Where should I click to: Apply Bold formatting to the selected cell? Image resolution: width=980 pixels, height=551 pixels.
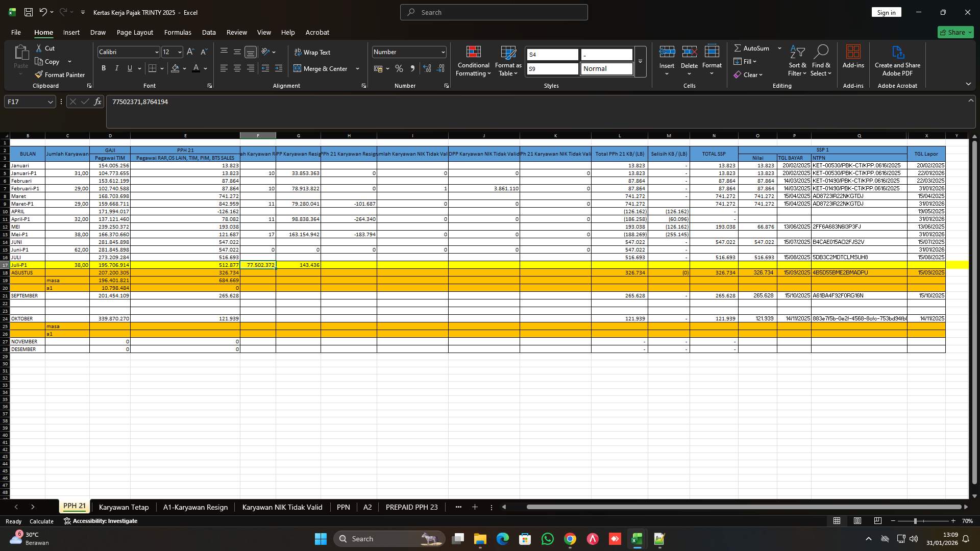pos(104,68)
